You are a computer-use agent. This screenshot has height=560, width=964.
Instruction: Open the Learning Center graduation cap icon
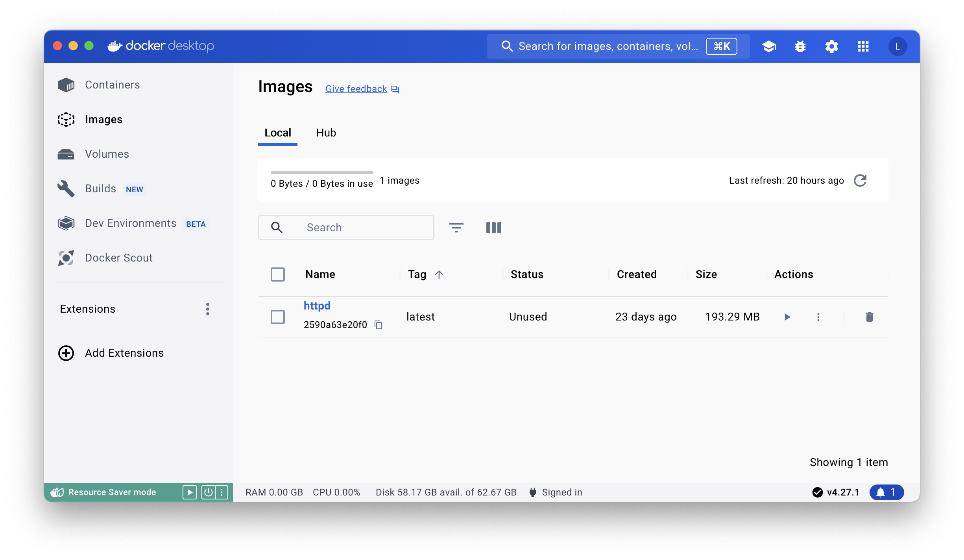click(769, 46)
